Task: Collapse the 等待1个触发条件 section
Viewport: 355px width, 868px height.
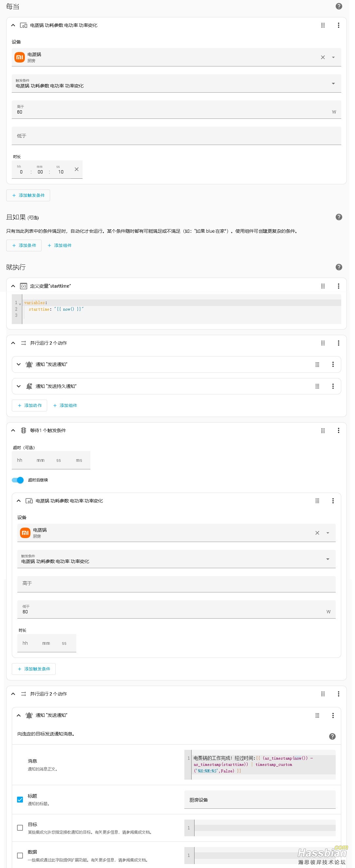Action: coord(13,431)
